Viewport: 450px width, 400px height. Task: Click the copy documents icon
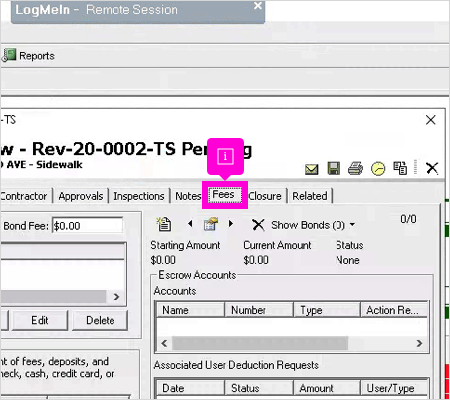tap(400, 168)
